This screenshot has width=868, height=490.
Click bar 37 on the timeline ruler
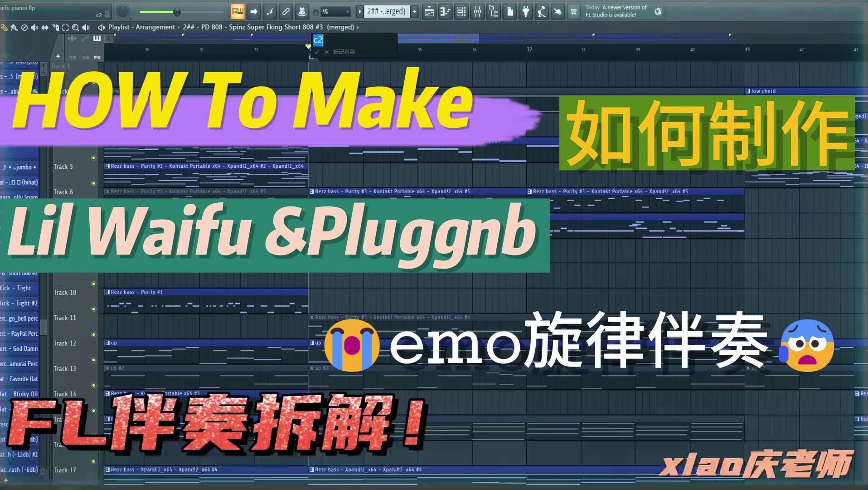(529, 49)
